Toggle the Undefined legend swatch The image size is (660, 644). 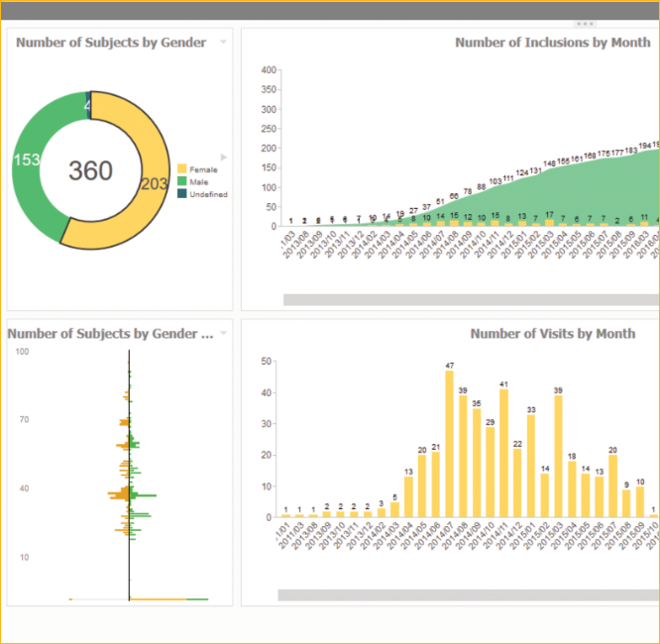click(181, 193)
